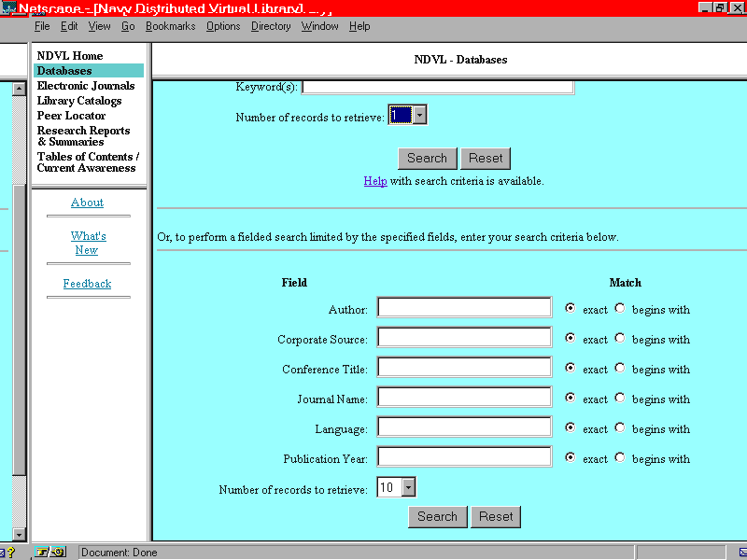The image size is (747, 560).
Task: Click the 'Field' column header text
Action: (x=294, y=283)
